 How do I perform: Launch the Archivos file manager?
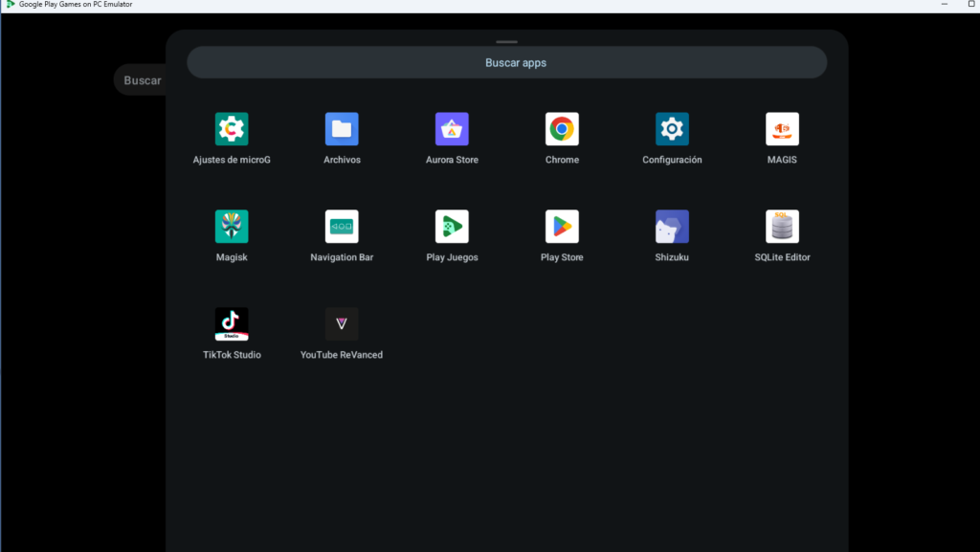point(342,129)
